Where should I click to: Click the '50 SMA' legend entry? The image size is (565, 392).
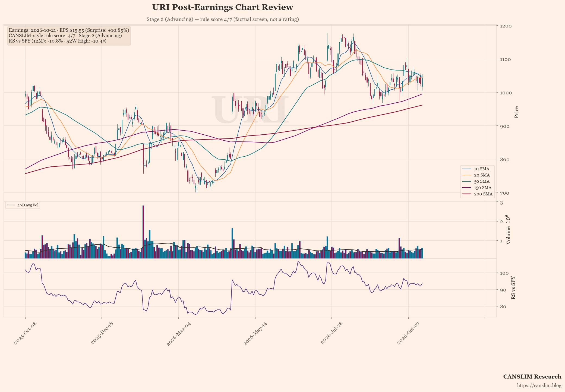(x=476, y=181)
